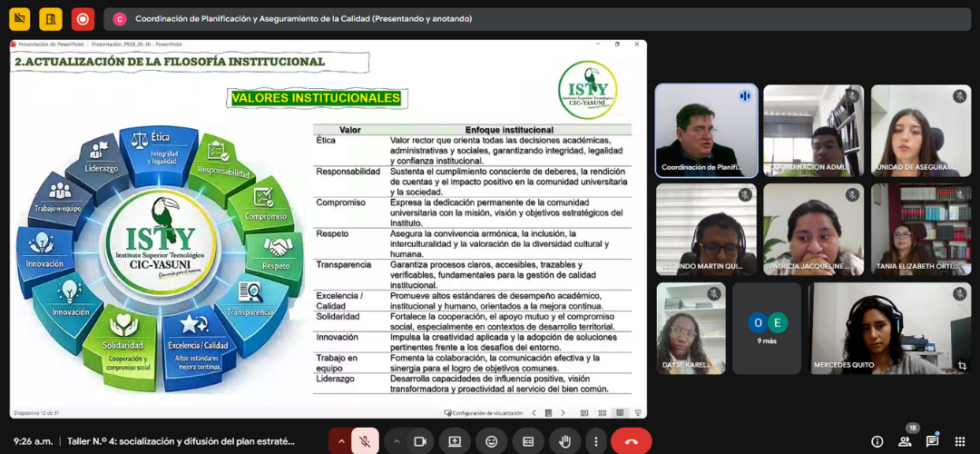Show the participants list
The image size is (980, 454).
point(905,441)
